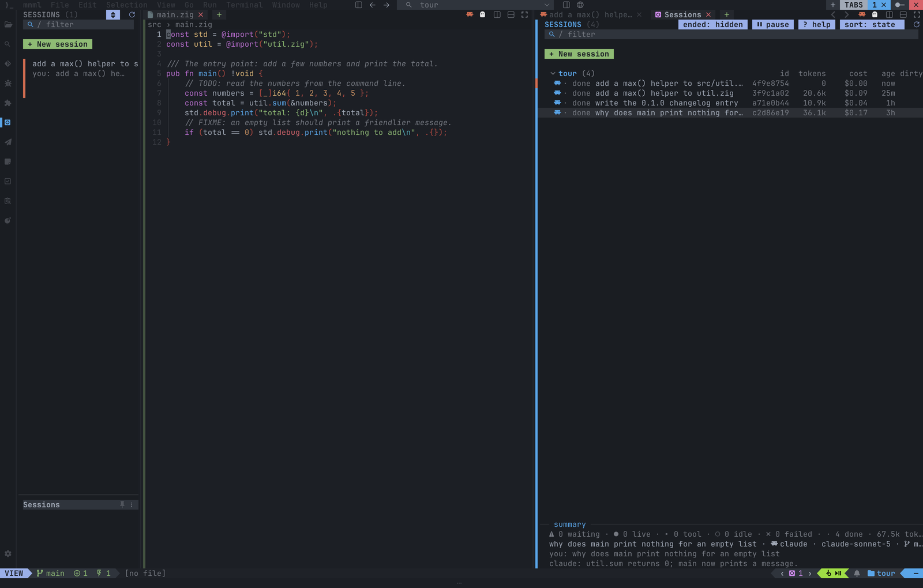Open the search icon in the activity bar
Viewport: 923px width, 588px height.
[x=8, y=44]
